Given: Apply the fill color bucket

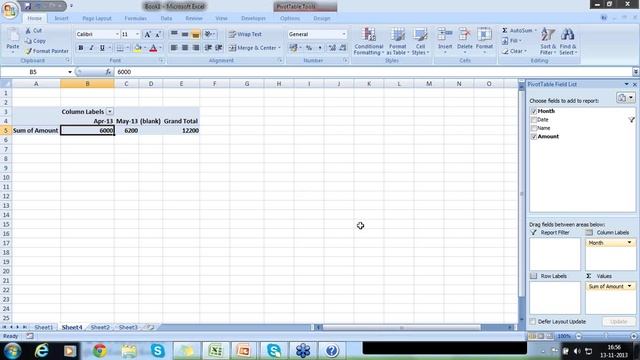Looking at the screenshot, I should tap(138, 48).
